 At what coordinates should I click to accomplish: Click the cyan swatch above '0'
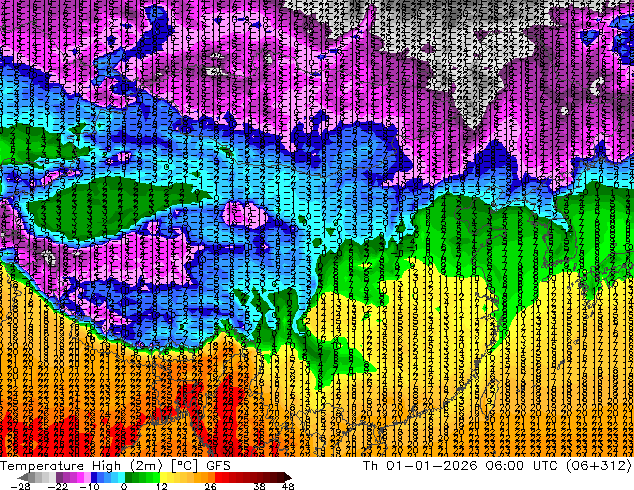click(121, 477)
